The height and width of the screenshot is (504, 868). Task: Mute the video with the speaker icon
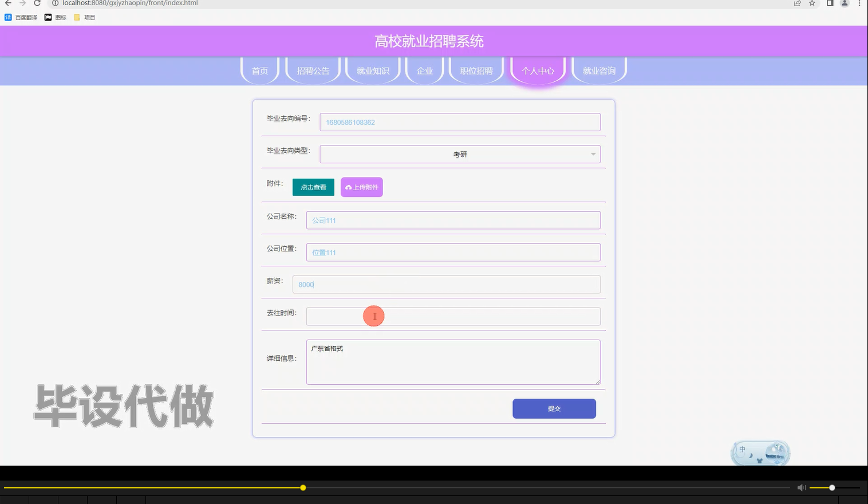pyautogui.click(x=801, y=487)
